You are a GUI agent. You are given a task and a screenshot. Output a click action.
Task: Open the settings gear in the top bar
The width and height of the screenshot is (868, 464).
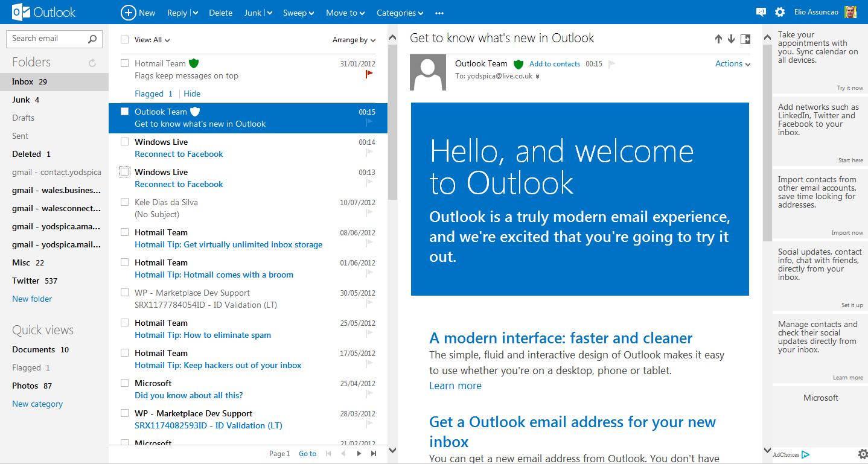(780, 12)
